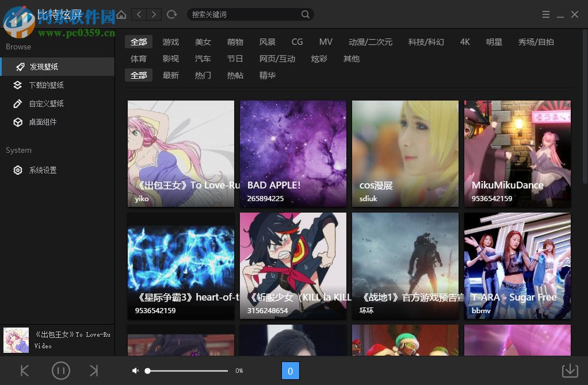The width and height of the screenshot is (588, 385).
Task: Mute the wallpaper audio
Action: coord(135,371)
